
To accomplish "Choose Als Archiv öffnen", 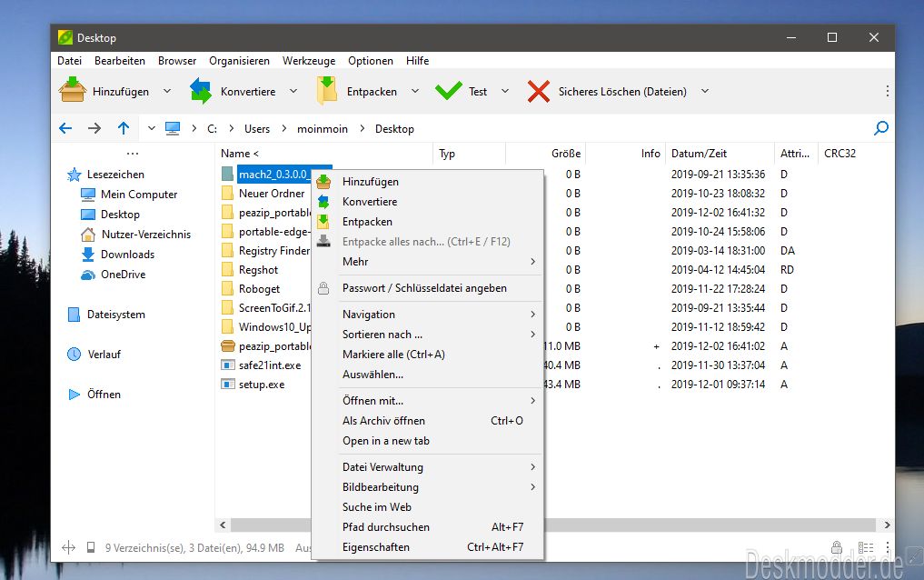I will point(427,421).
